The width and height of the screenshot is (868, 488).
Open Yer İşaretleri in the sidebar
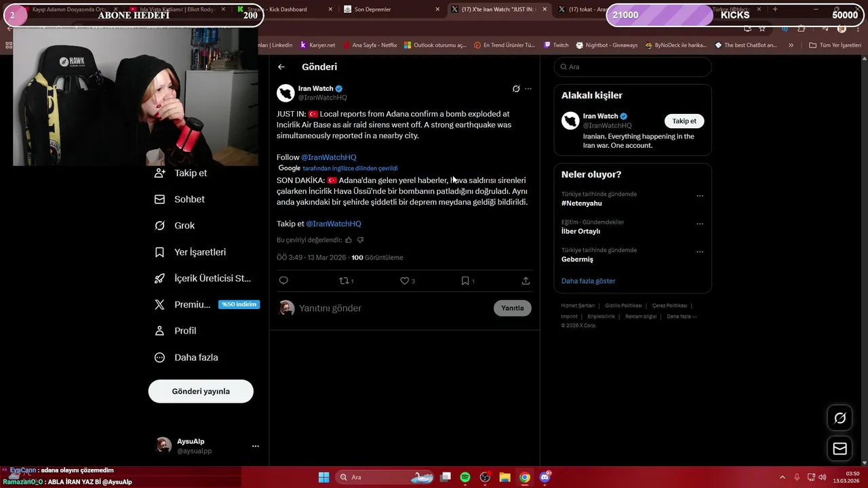point(191,252)
